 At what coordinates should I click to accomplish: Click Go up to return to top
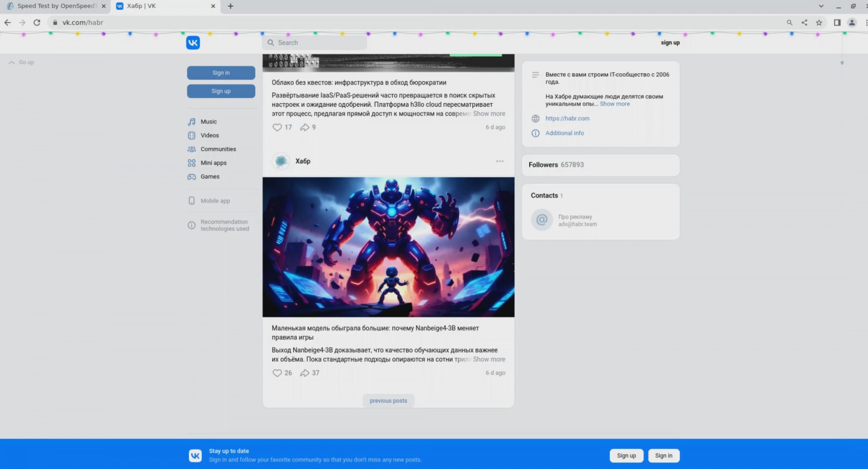tap(21, 62)
